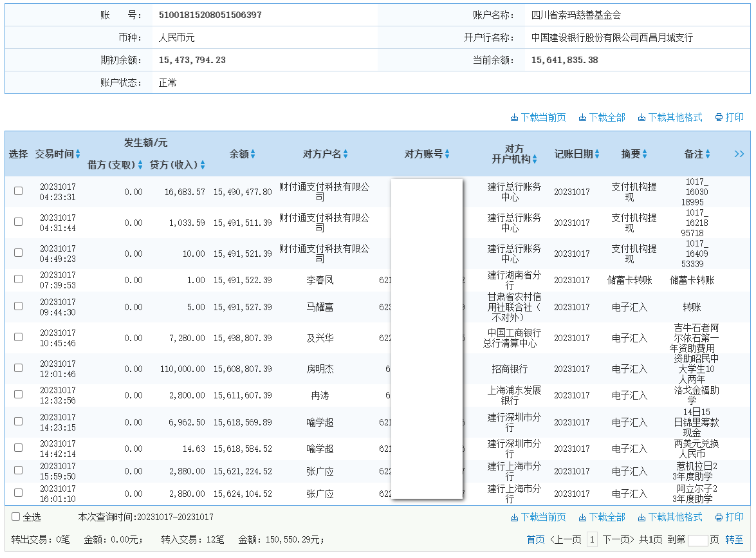Viewport: 756px width, 558px height.
Task: Check the checkbox for 房明杰 transaction row
Action: pyautogui.click(x=17, y=369)
